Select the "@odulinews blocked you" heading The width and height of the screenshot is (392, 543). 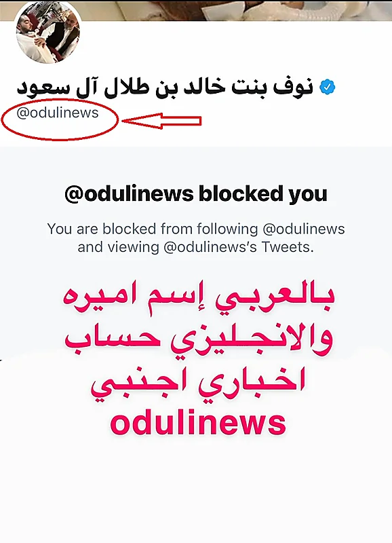point(196,193)
